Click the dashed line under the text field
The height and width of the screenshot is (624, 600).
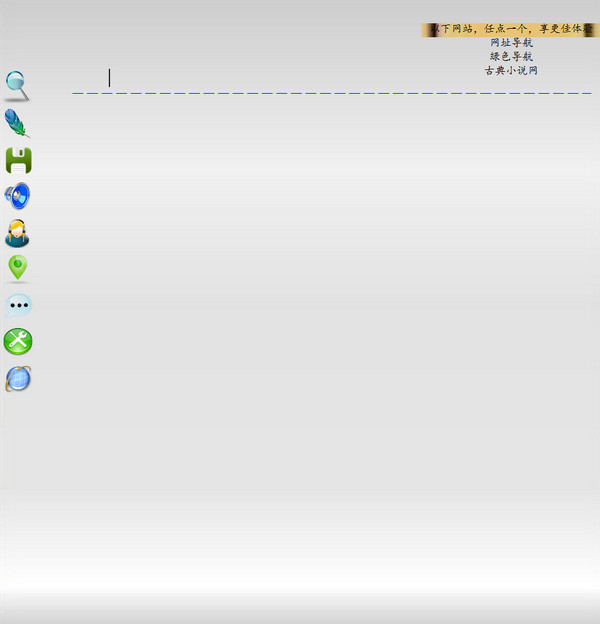(330, 93)
